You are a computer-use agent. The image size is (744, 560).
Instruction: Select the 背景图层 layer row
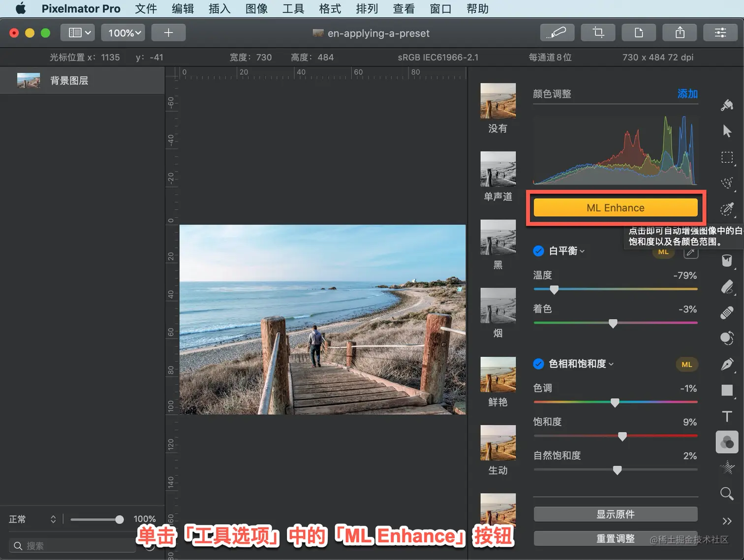coord(82,80)
